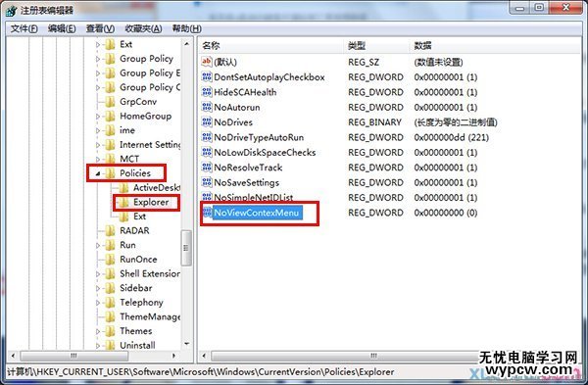
Task: Click the tree pane's scroll up arrow
Action: 187,44
